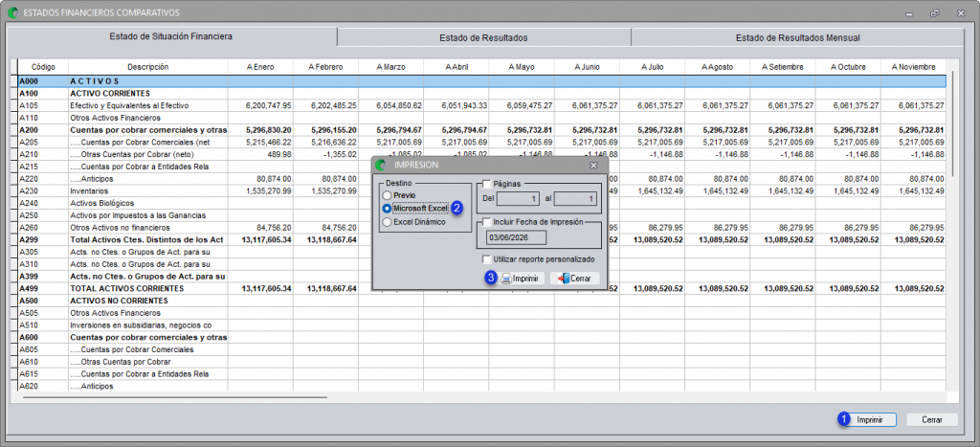Image resolution: width=980 pixels, height=447 pixels.
Task: Click Noviembre value 1,645,132.49
Action: [x=922, y=191]
